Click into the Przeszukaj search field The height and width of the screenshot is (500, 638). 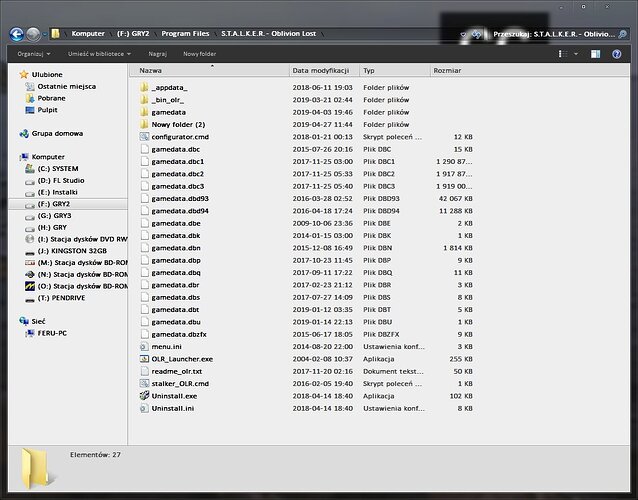click(553, 34)
